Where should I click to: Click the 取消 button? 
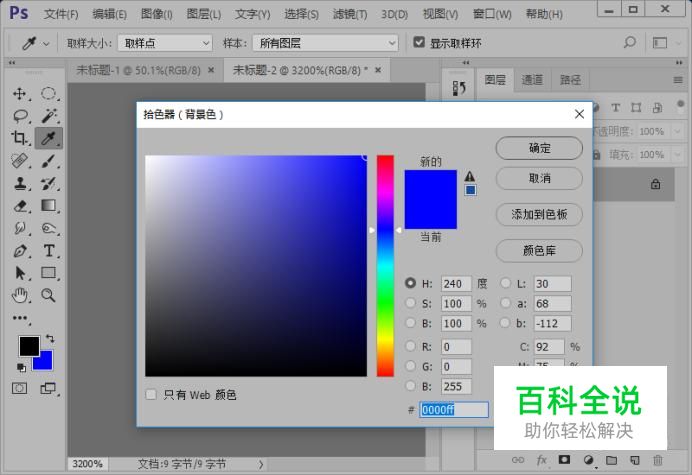coord(539,178)
